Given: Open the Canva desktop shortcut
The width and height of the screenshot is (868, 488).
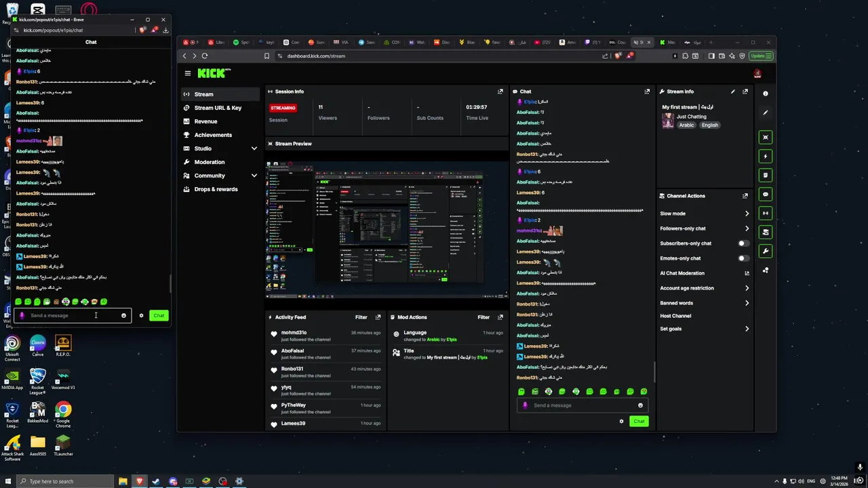Looking at the screenshot, I should pos(37,346).
